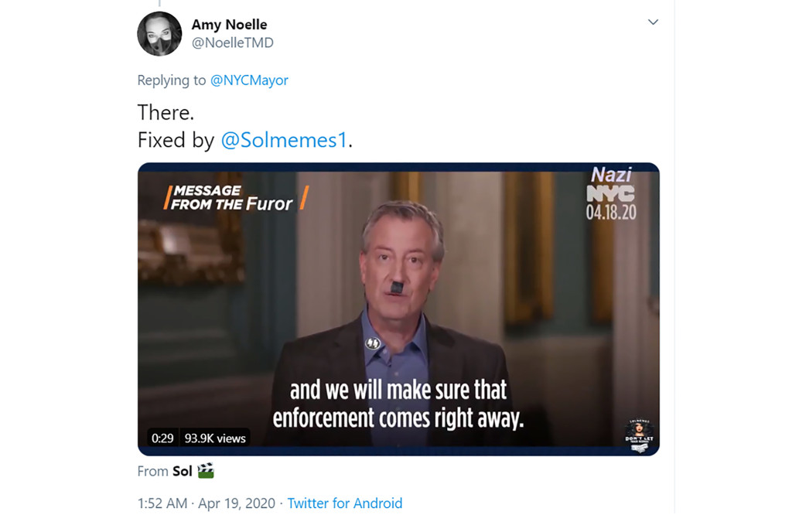Click the 04.18.20 date overlay in video
Screen dimensions: 799x532
point(611,212)
